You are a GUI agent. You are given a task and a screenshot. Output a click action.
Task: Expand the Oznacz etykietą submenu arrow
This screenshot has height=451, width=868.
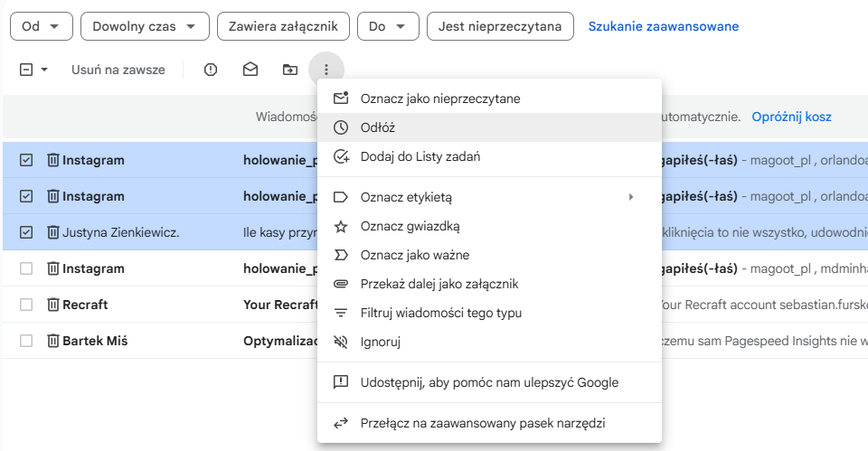(x=630, y=197)
